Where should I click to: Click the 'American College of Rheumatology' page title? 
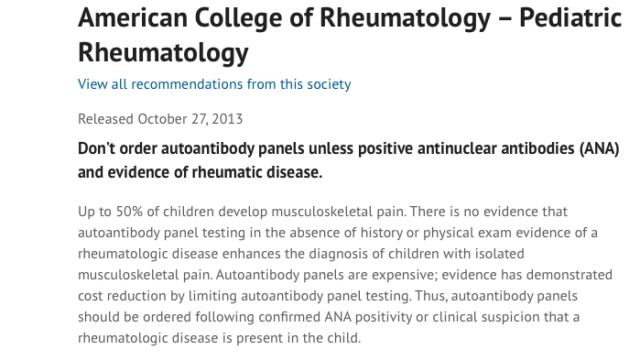pos(284,18)
